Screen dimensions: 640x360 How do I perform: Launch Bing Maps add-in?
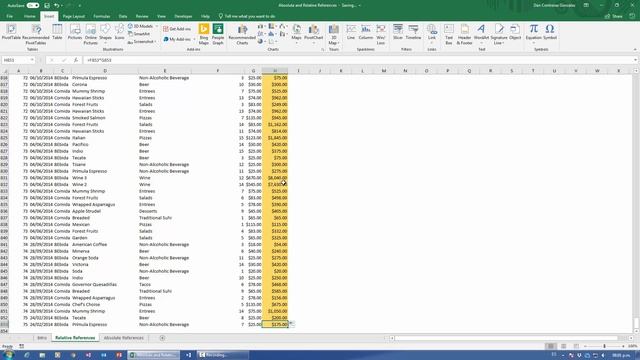[x=204, y=34]
